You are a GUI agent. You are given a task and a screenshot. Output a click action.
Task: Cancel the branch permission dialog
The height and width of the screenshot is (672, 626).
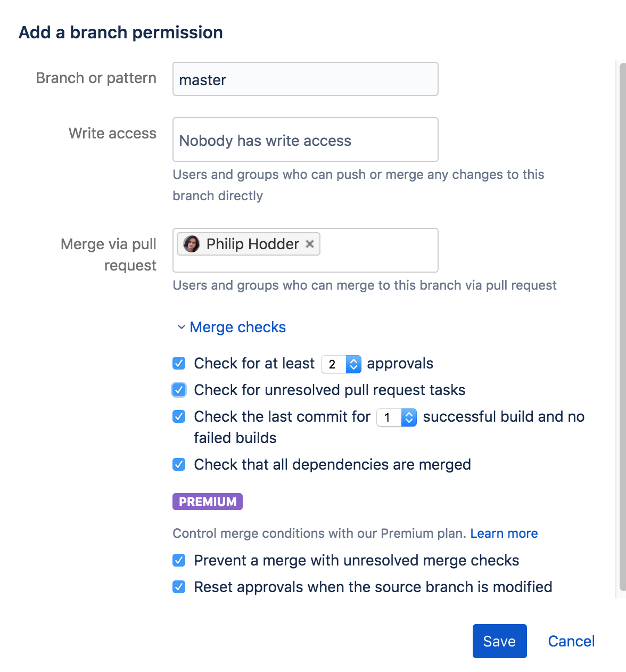tap(571, 641)
